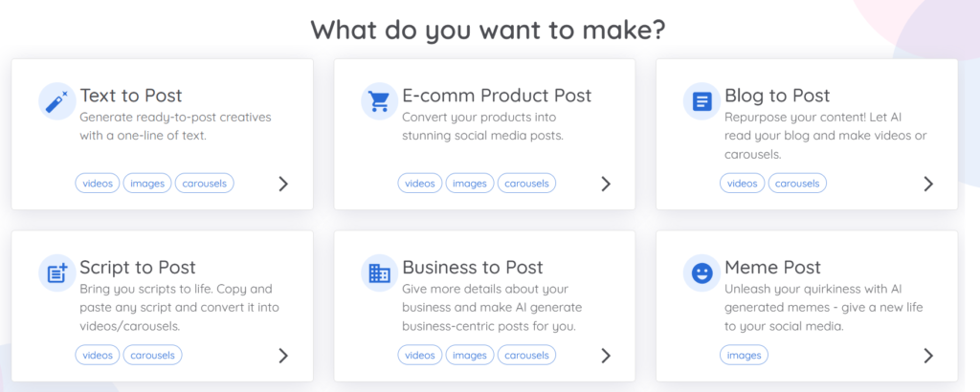Click the building Business to Post icon
Viewport: 980px width, 392px height.
tap(379, 273)
